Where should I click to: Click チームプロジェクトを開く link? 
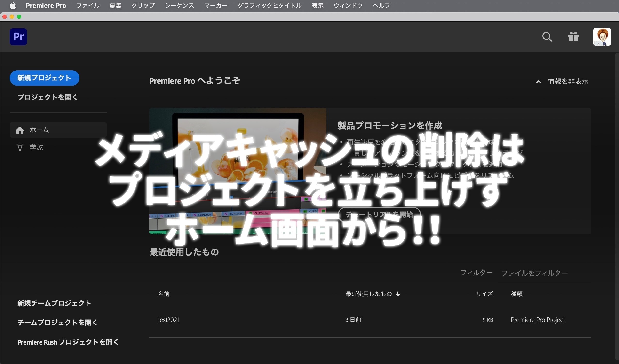(57, 322)
